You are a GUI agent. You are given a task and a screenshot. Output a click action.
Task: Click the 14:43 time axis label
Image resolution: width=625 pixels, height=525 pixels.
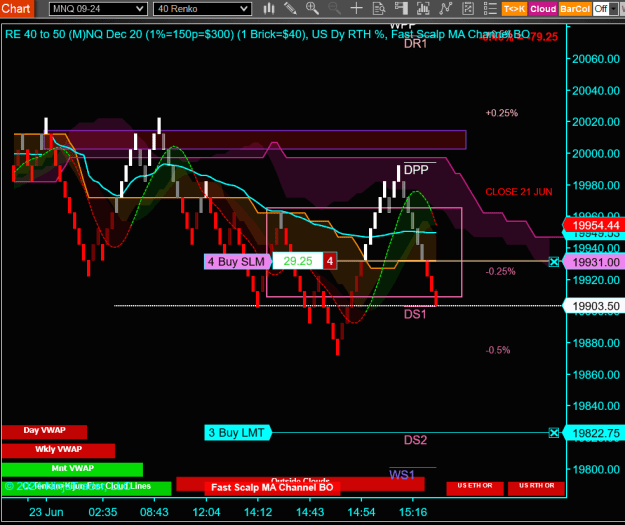[x=310, y=512]
